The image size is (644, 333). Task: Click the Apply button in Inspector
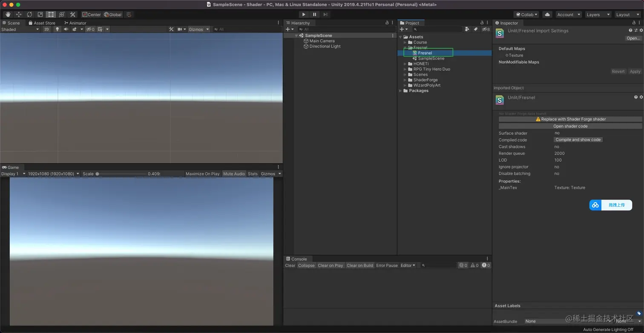pyautogui.click(x=635, y=72)
